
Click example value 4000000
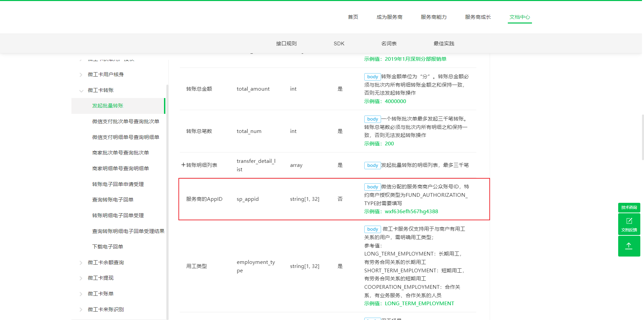395,101
